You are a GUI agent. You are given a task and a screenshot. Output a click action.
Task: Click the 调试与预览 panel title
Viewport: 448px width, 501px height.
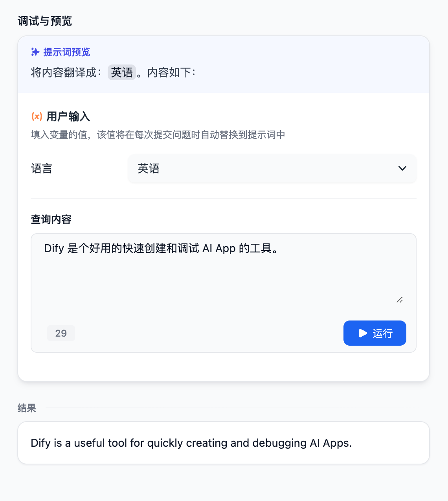pyautogui.click(x=45, y=21)
